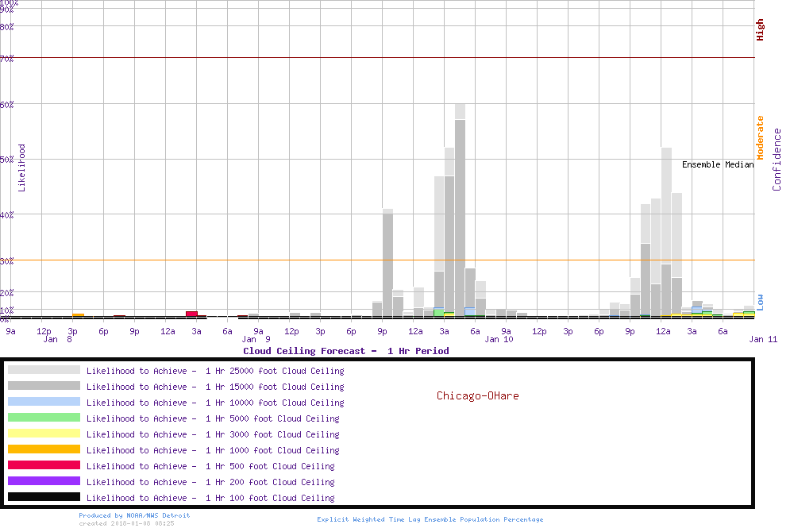Click the 25000 foot ceiling light gray swatch
This screenshot has height=532, width=794.
pos(44,370)
